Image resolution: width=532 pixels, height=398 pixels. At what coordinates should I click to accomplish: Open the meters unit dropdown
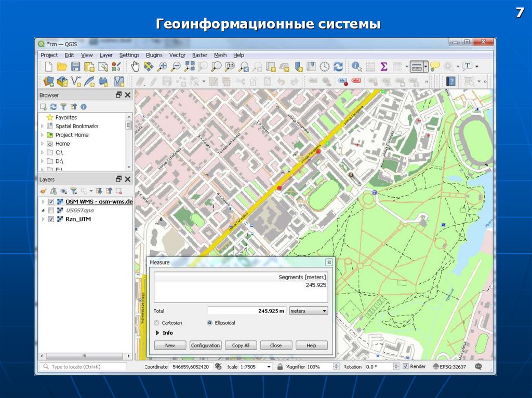[309, 311]
